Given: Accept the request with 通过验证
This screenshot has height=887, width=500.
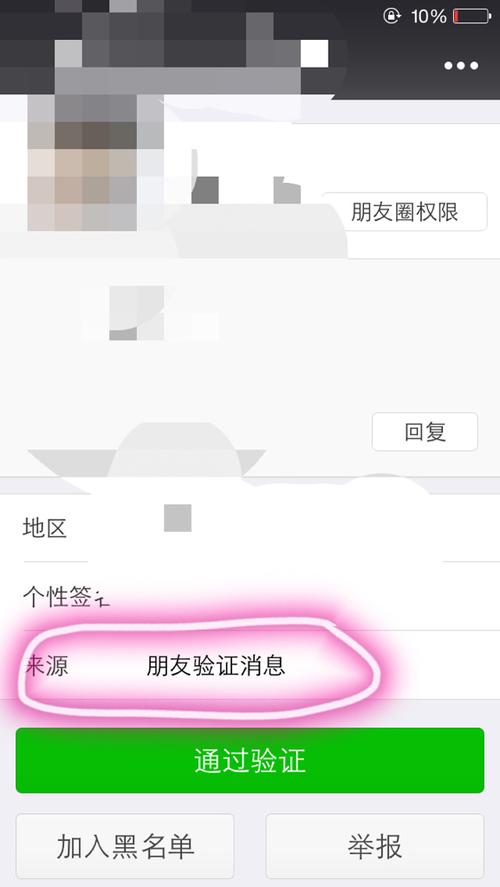Looking at the screenshot, I should click(x=250, y=760).
